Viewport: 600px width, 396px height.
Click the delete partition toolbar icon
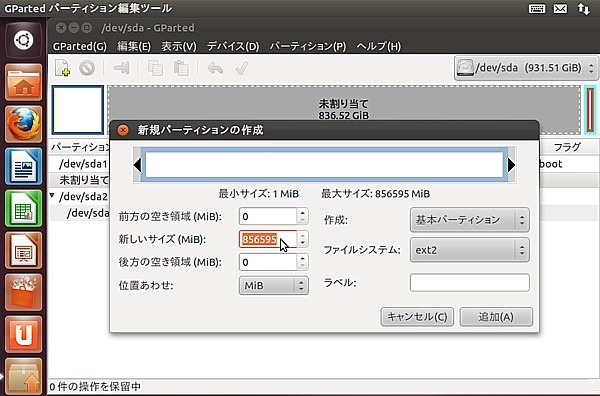[87, 68]
